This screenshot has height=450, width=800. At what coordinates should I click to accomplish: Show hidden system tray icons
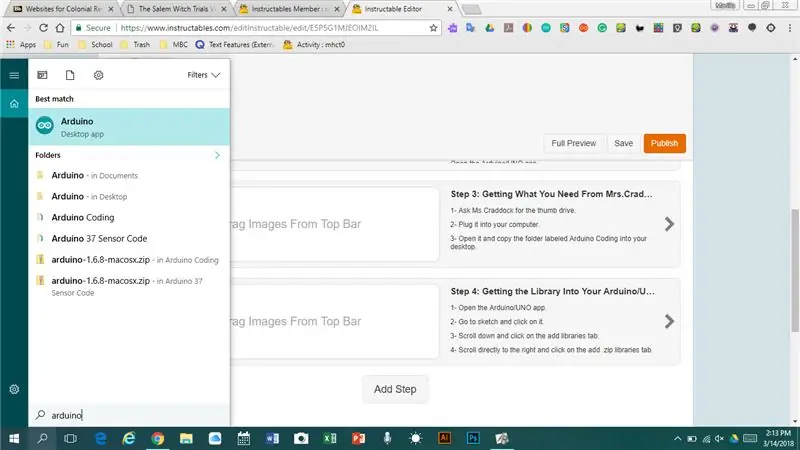[678, 439]
